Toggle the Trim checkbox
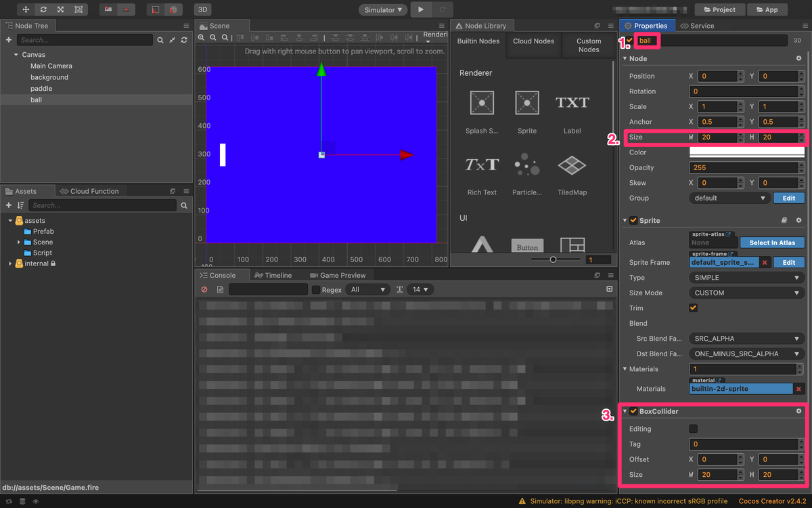812x508 pixels. [693, 308]
